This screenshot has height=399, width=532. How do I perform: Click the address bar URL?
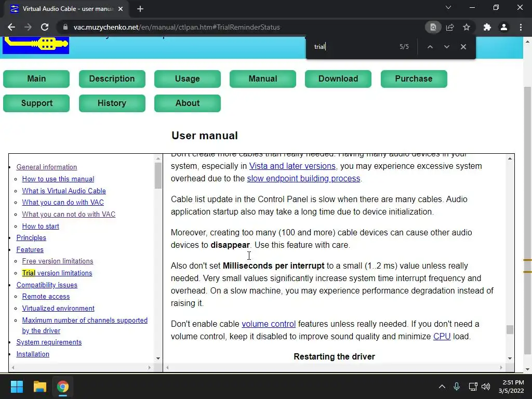[177, 27]
